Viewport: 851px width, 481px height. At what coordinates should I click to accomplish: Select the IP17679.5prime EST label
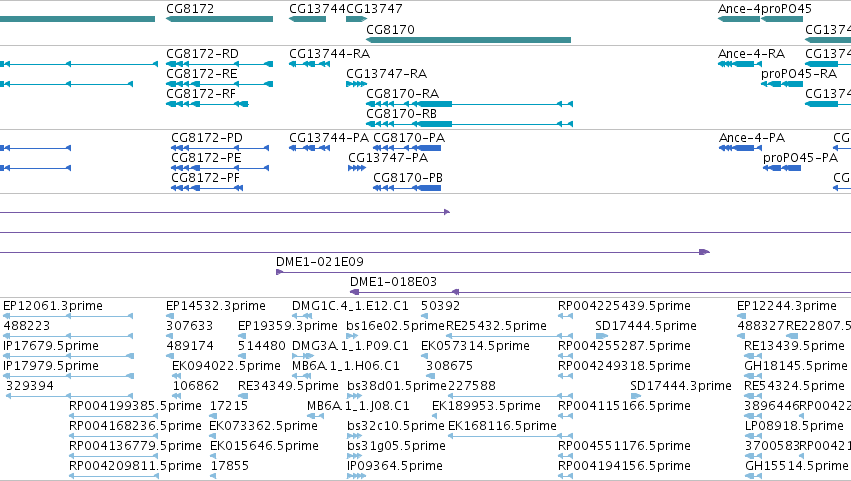pyautogui.click(x=51, y=346)
